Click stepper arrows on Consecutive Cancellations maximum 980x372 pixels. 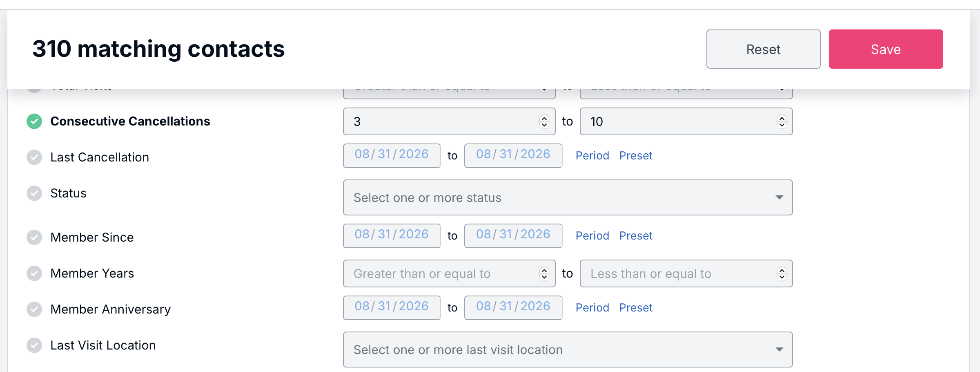782,121
